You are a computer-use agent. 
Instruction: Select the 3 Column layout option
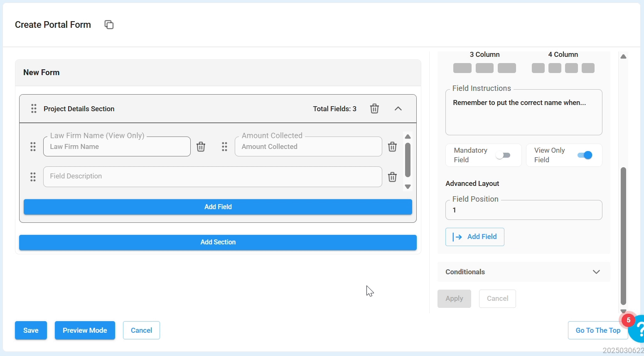[x=484, y=68]
